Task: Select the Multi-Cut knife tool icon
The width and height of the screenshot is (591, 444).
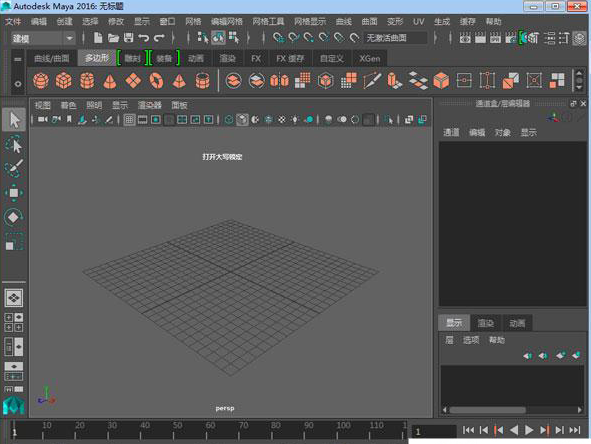Action: tap(372, 81)
